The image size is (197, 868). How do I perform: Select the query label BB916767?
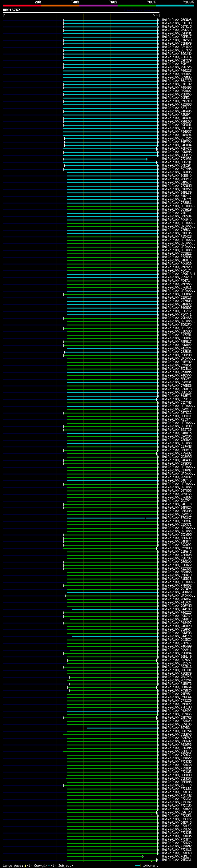[x=11, y=10]
